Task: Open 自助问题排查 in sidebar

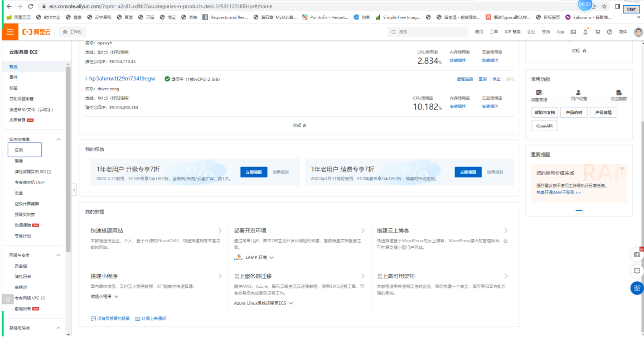Action: [21, 99]
